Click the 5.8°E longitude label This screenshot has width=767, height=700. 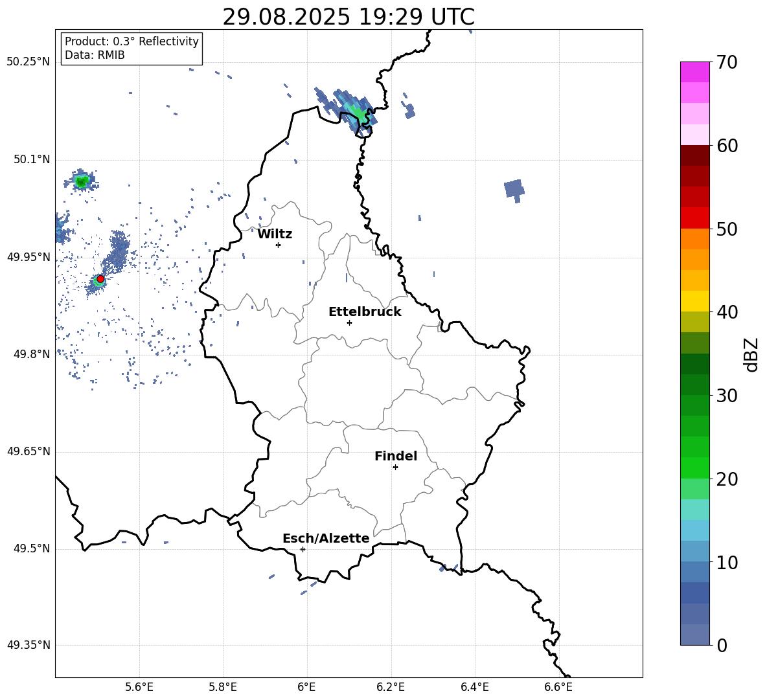pos(223,688)
